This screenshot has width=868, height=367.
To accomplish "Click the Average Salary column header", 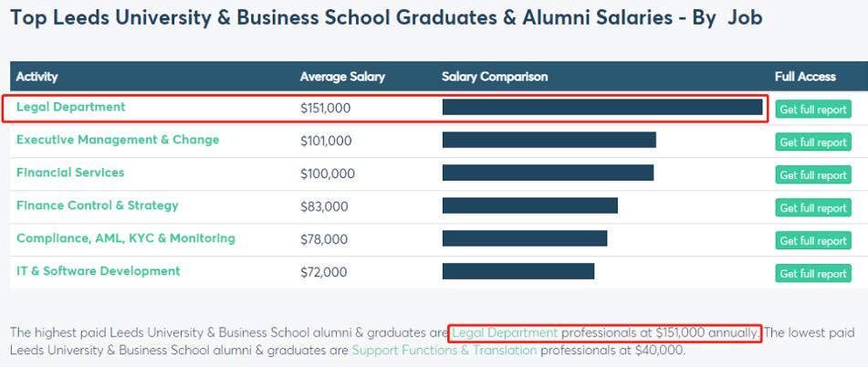I will point(342,78).
